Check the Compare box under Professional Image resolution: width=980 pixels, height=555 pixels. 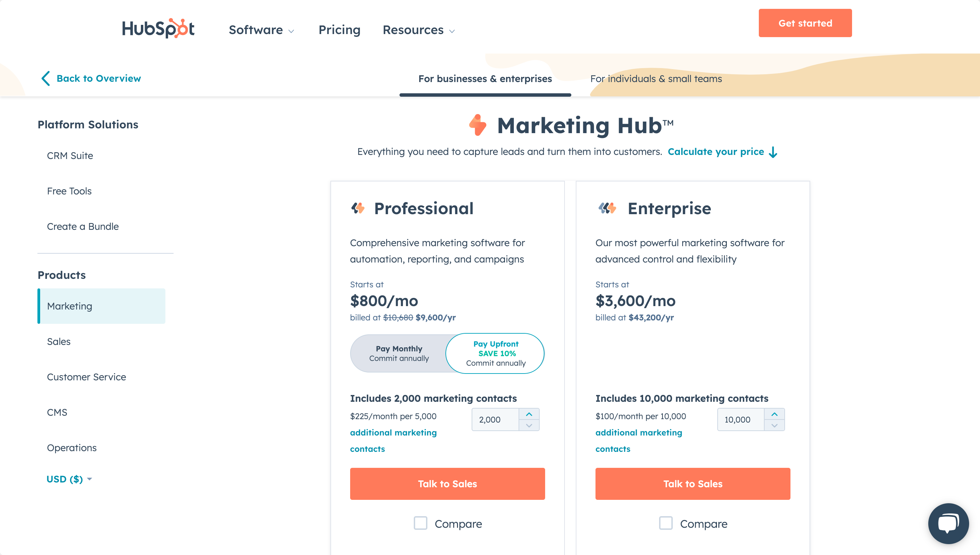click(421, 523)
